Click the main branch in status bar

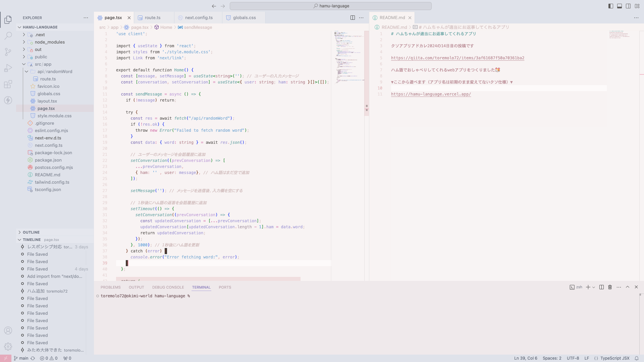point(21,358)
